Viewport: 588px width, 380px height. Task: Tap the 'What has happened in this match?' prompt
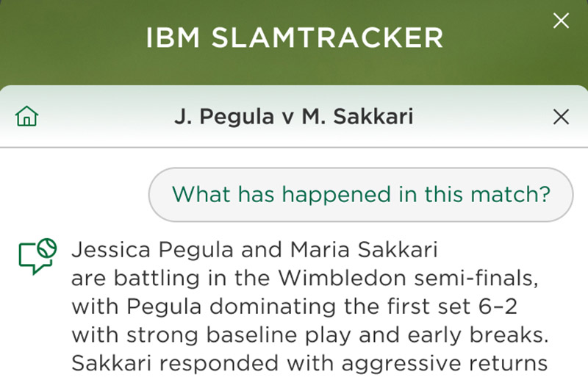pos(361,194)
